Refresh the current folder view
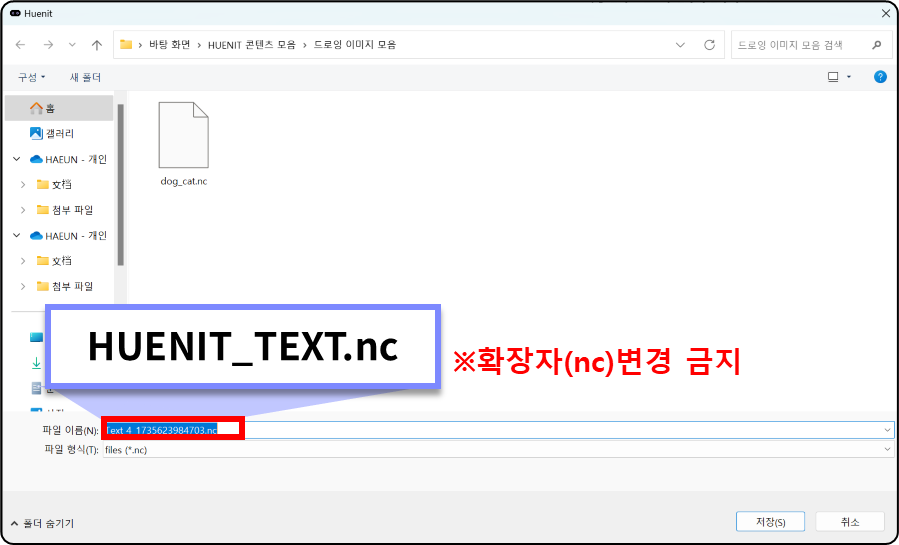The width and height of the screenshot is (899, 545). (709, 45)
